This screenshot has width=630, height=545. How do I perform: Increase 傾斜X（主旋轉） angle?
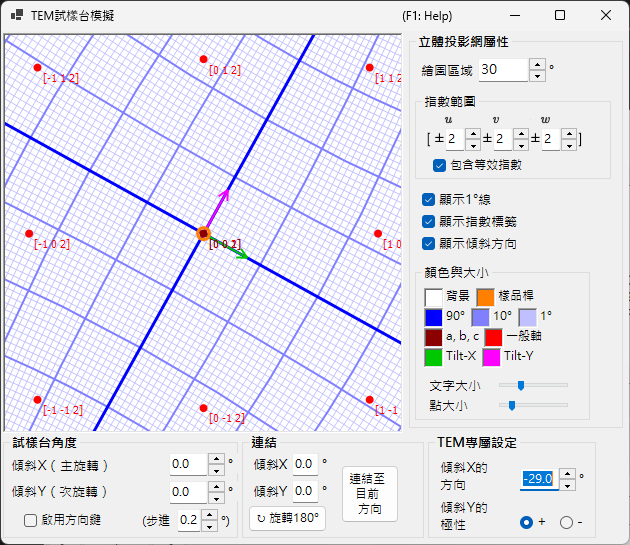[x=217, y=459]
